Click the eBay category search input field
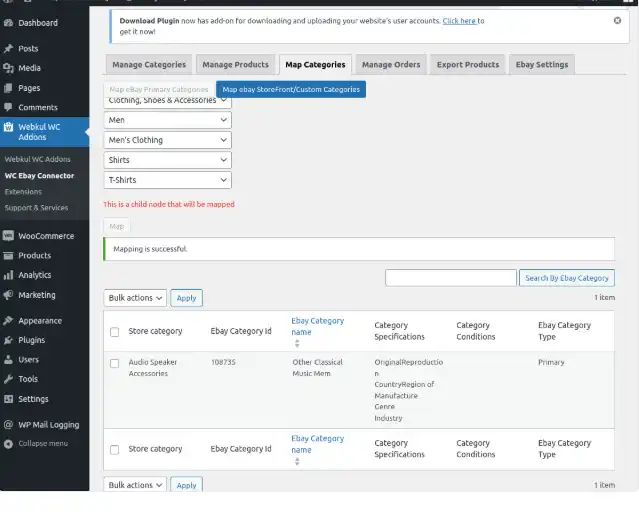 coord(450,278)
